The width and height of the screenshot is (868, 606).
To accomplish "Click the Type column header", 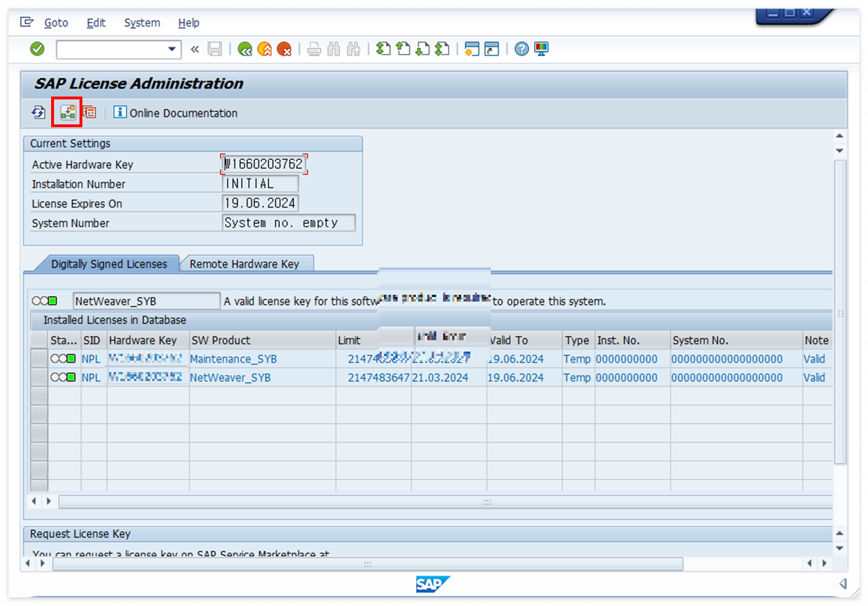I will (x=578, y=340).
